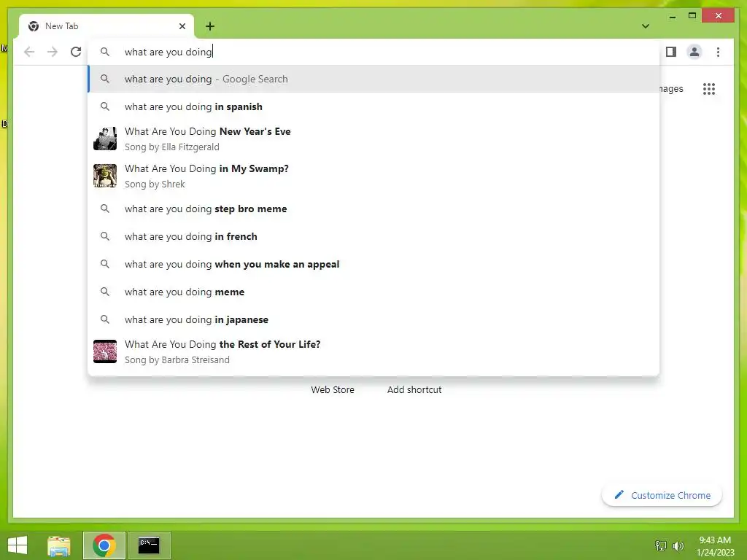Click the Add shortcut button
This screenshot has width=747, height=560.
414,389
